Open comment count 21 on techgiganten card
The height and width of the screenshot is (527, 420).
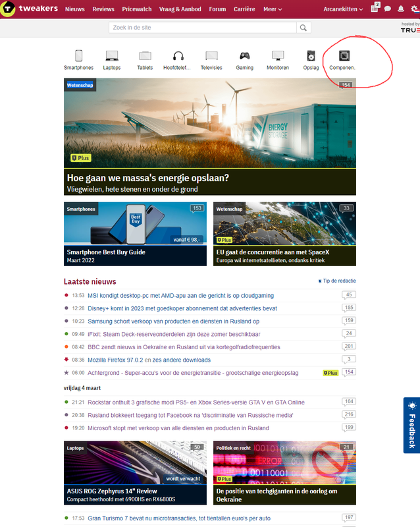346,447
